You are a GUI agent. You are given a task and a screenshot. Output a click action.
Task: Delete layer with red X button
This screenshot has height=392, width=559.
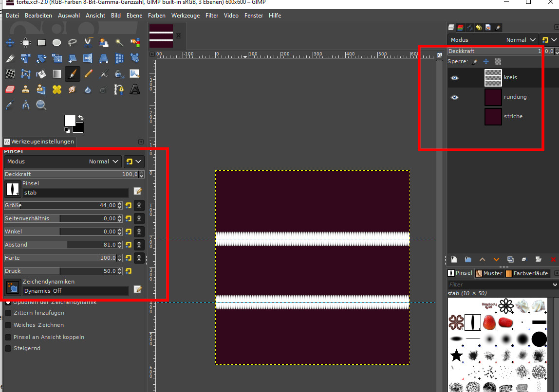click(553, 260)
